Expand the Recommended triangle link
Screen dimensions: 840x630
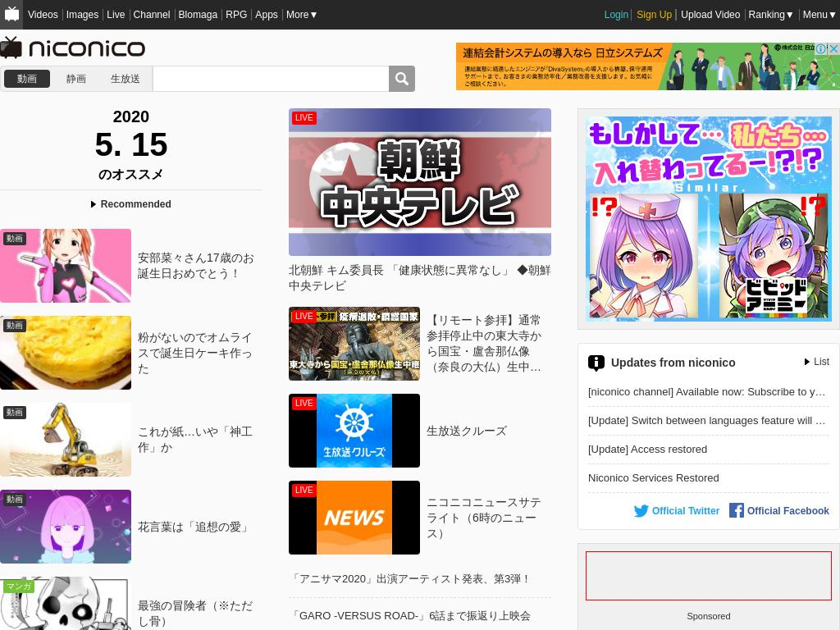[x=131, y=204]
